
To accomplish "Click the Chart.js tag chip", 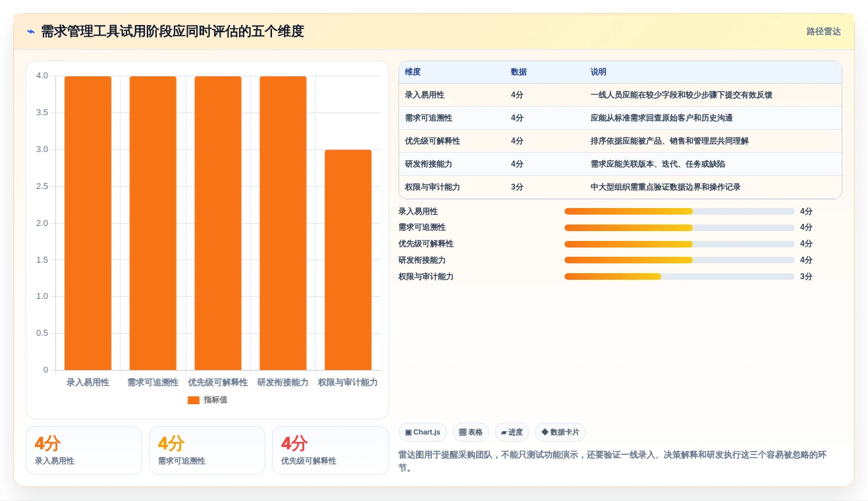I will pyautogui.click(x=423, y=433).
